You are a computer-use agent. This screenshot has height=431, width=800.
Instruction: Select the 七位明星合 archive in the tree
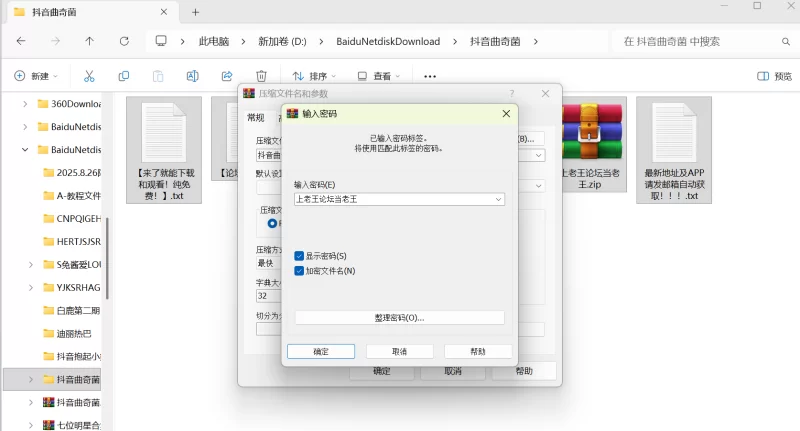(72, 425)
